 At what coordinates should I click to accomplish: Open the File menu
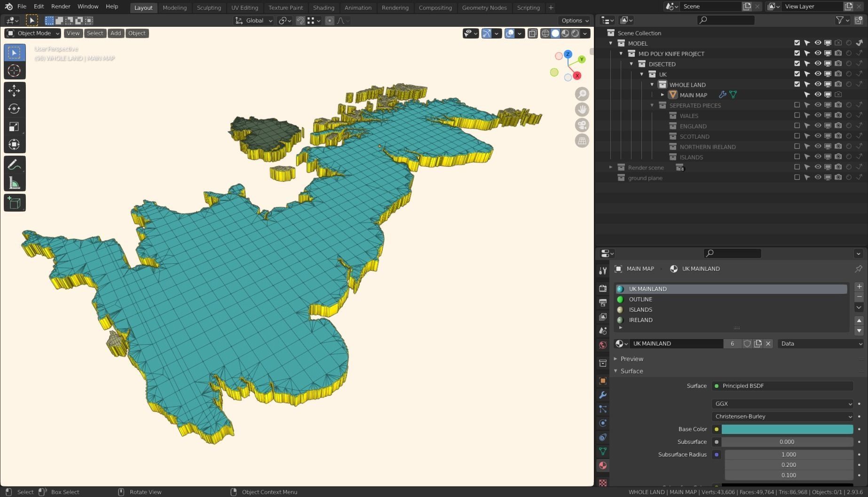point(22,7)
